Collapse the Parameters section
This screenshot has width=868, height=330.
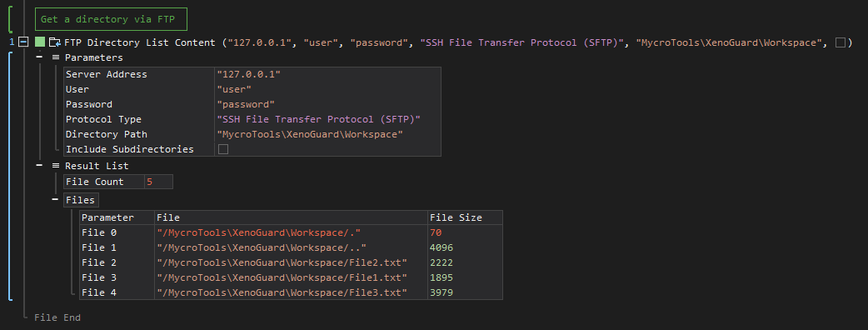[40, 57]
